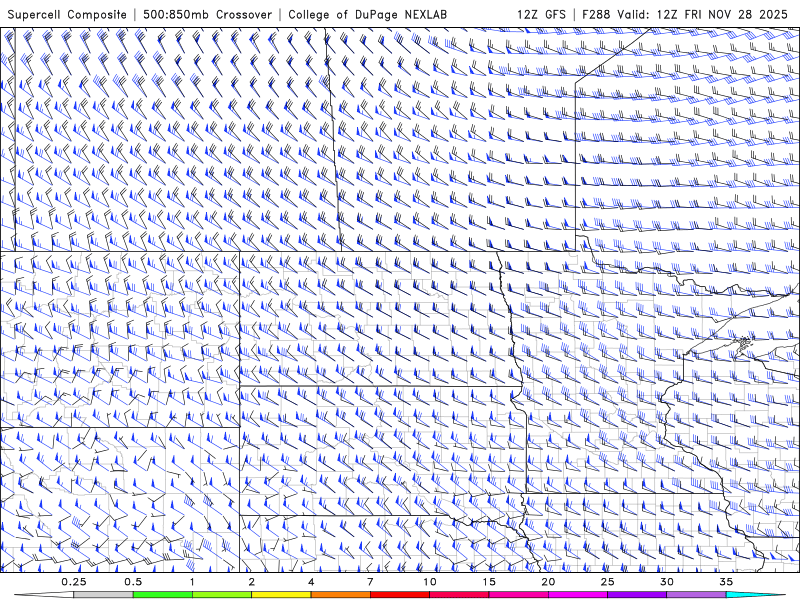Click the legend value 20
The height and width of the screenshot is (600, 800).
click(x=548, y=582)
